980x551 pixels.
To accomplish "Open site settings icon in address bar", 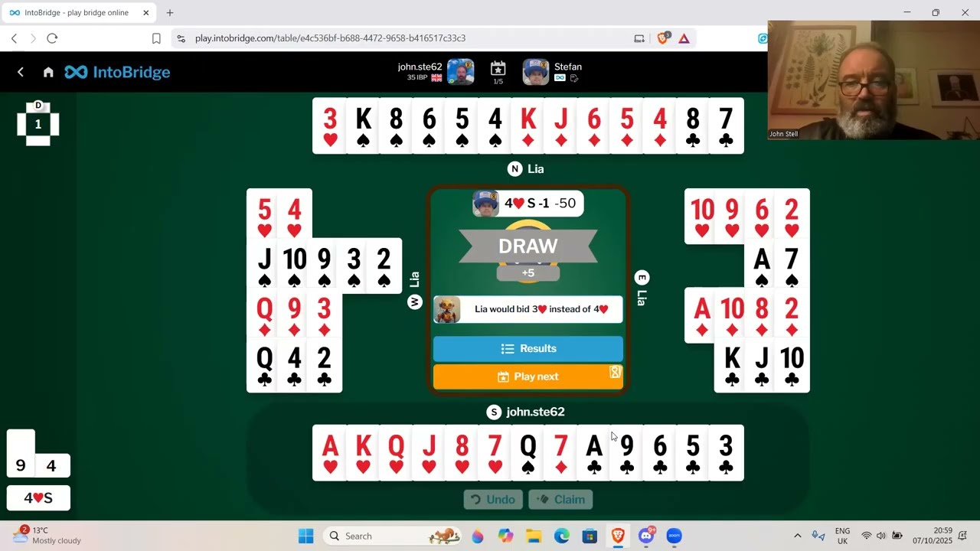I will click(181, 38).
